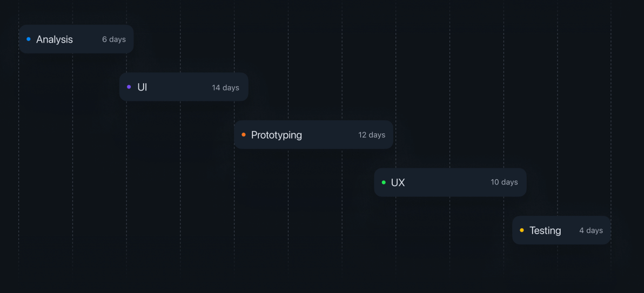Open the UX task label
The width and height of the screenshot is (644, 293).
pyautogui.click(x=398, y=183)
